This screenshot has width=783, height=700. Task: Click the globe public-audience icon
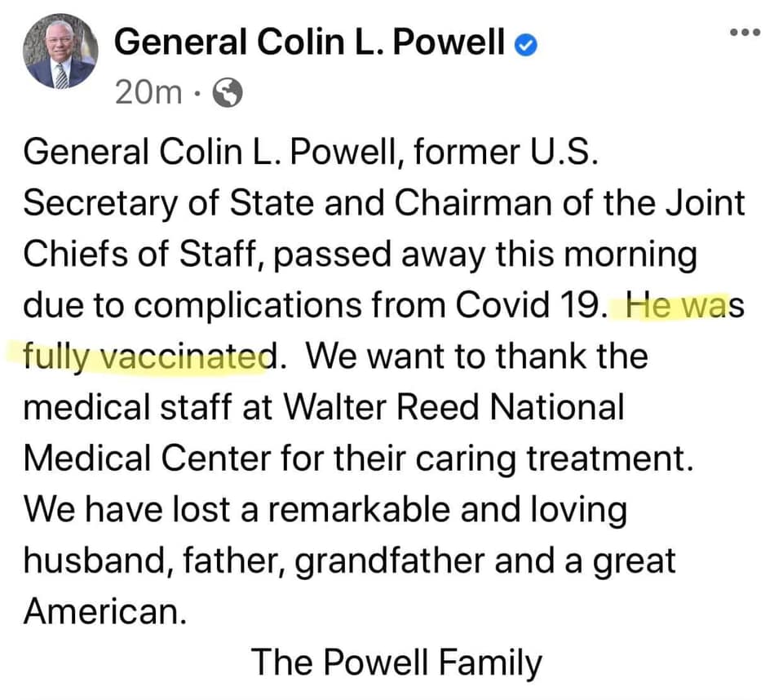[227, 93]
